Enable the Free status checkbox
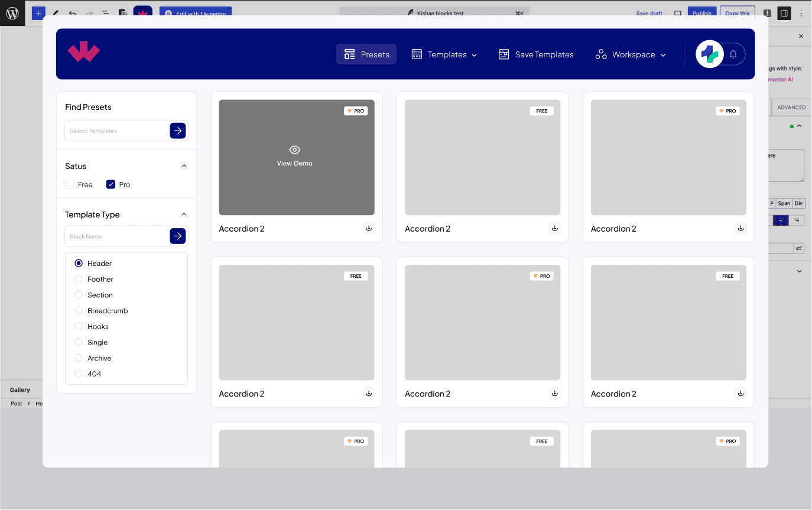The height and width of the screenshot is (510, 812). point(70,184)
